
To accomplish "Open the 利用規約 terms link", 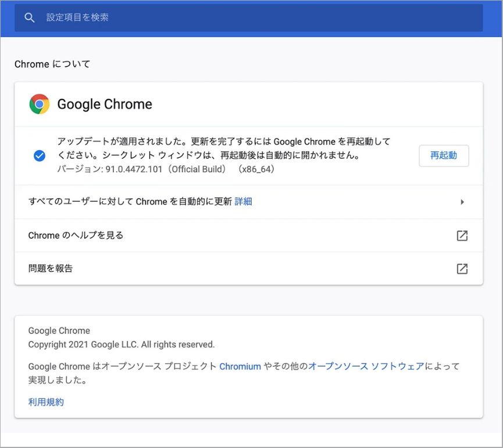I will point(46,402).
